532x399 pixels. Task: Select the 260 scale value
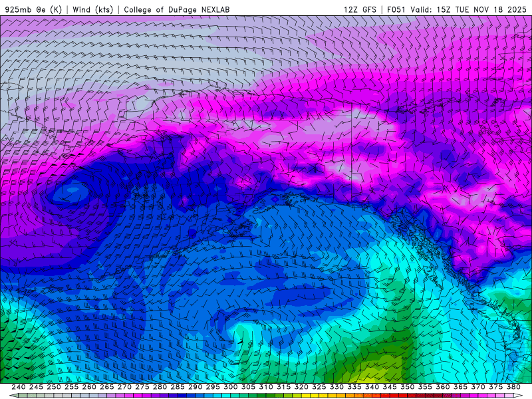pos(89,387)
